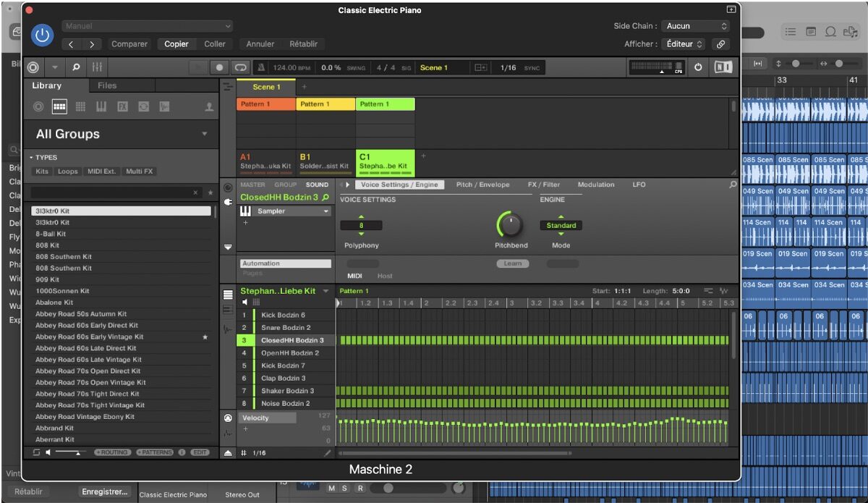Open the Pitch / Envelope page

(482, 185)
